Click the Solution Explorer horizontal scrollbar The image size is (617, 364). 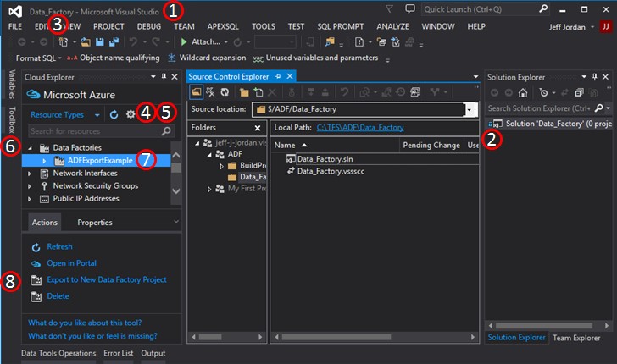click(x=548, y=326)
